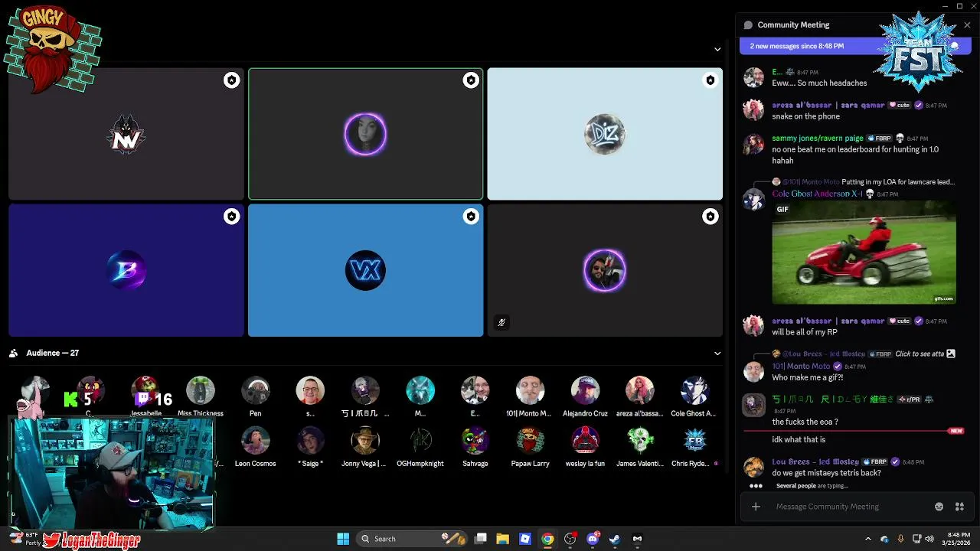Select audience member Miss Thickness

pyautogui.click(x=201, y=395)
